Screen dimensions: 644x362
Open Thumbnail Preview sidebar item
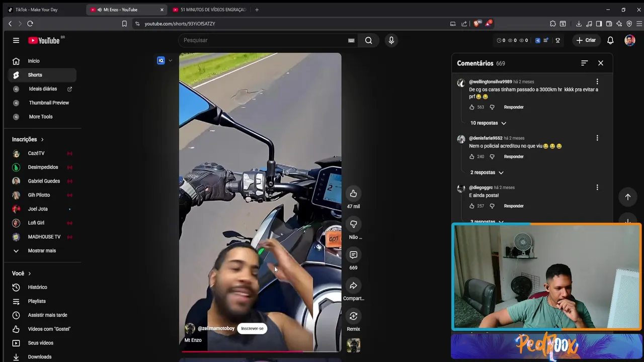click(x=42, y=103)
